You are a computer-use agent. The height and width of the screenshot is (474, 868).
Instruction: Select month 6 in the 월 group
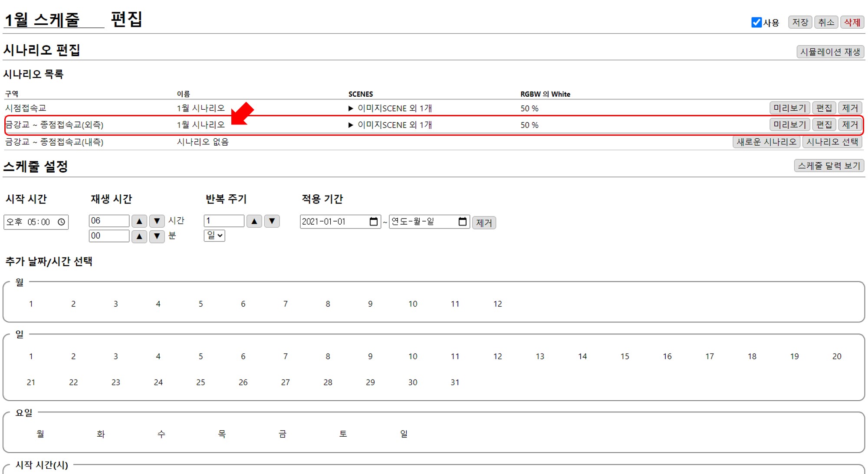click(243, 304)
